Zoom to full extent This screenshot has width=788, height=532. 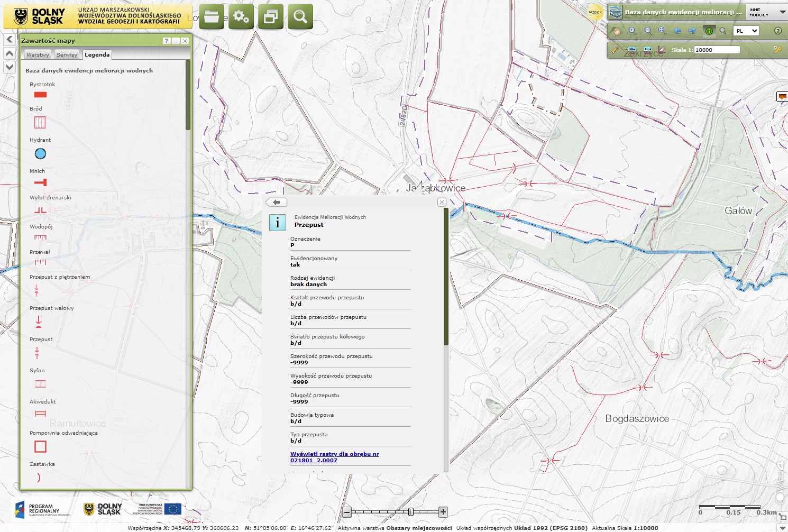coord(662,31)
